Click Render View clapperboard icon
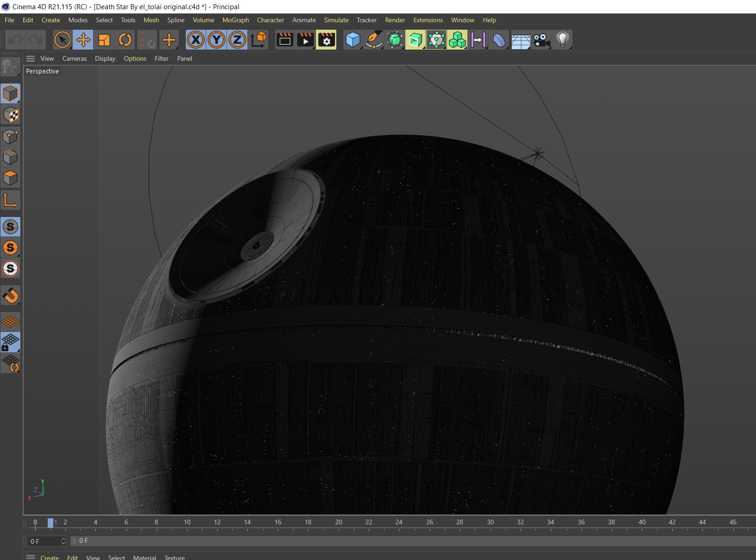This screenshot has width=756, height=560. pyautogui.click(x=285, y=40)
